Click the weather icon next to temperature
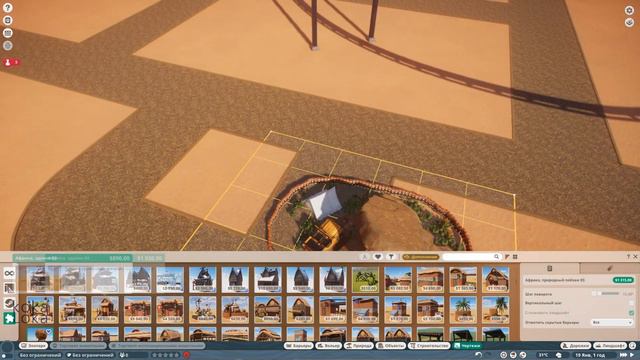Screen dimensions: 640x360 point(558,355)
